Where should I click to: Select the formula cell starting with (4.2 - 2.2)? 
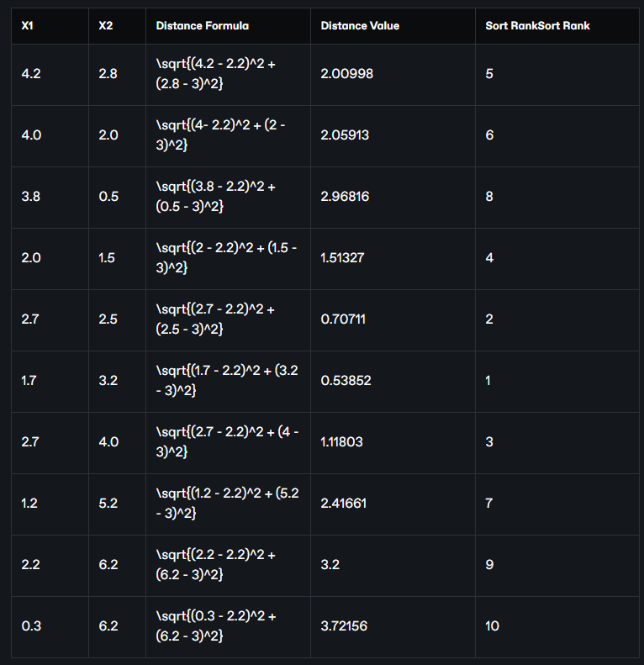click(x=215, y=74)
